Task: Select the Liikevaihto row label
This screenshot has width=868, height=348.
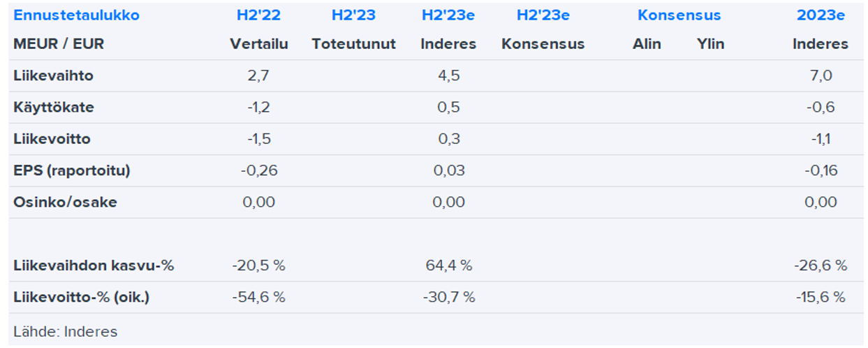Action: [x=53, y=75]
